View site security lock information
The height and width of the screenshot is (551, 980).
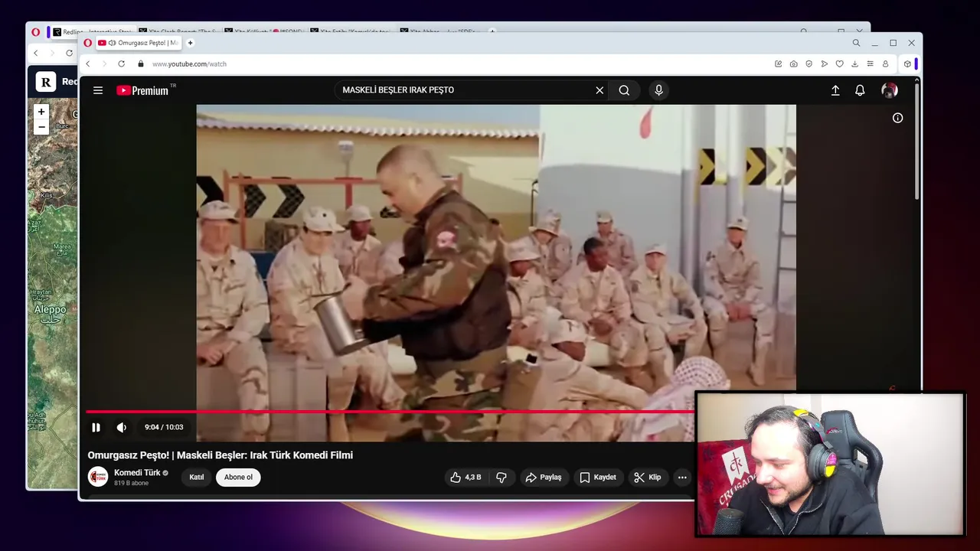tap(140, 64)
